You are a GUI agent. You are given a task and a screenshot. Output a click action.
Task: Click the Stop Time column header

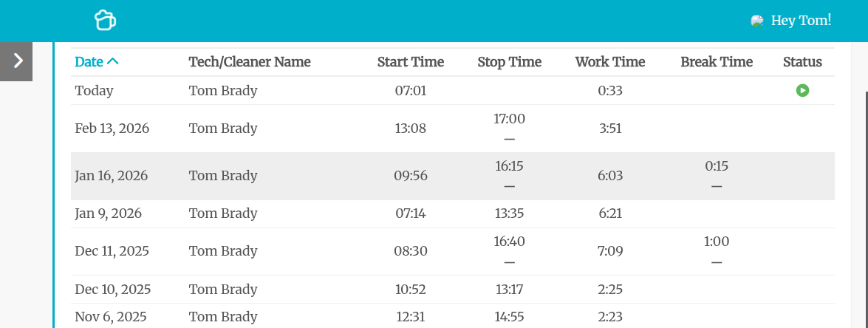509,62
